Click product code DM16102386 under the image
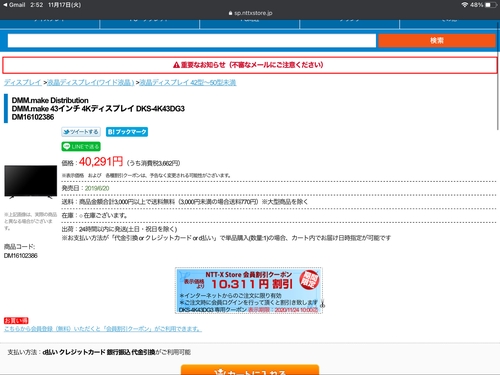 pos(21,256)
